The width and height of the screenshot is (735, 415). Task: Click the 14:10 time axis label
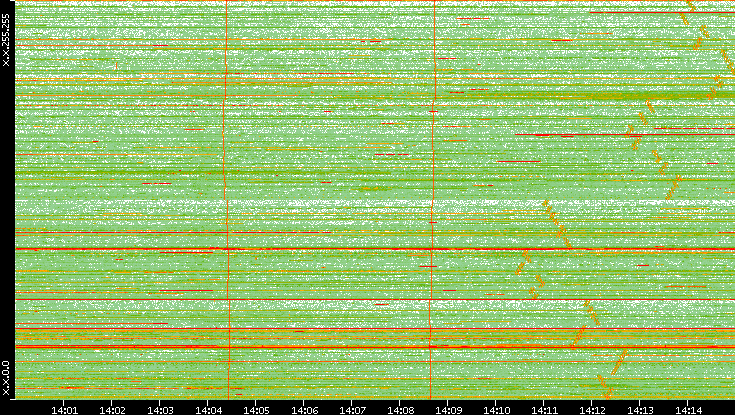coord(496,410)
